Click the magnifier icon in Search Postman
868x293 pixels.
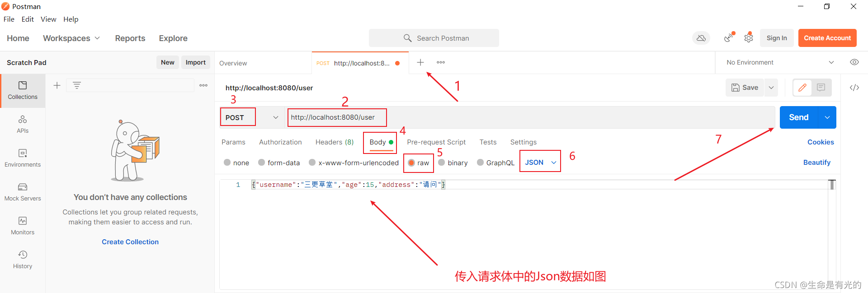pyautogui.click(x=407, y=38)
